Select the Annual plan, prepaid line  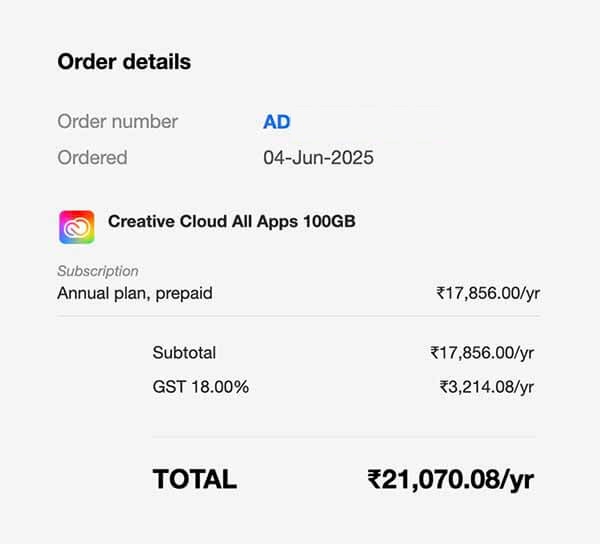pos(135,293)
